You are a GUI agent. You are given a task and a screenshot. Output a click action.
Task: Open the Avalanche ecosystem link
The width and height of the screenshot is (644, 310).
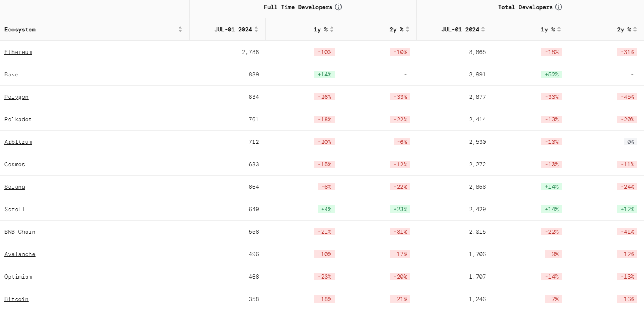(x=20, y=254)
